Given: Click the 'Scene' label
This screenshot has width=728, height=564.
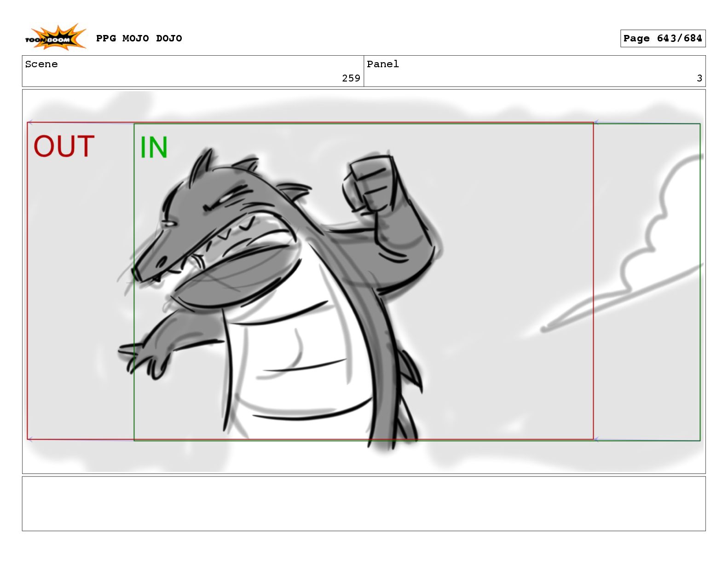Looking at the screenshot, I should tap(41, 64).
